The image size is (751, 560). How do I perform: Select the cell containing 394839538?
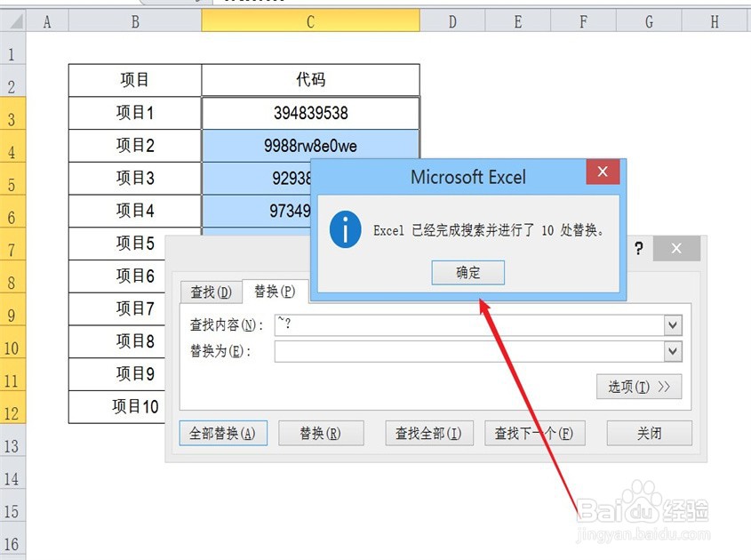click(x=310, y=113)
